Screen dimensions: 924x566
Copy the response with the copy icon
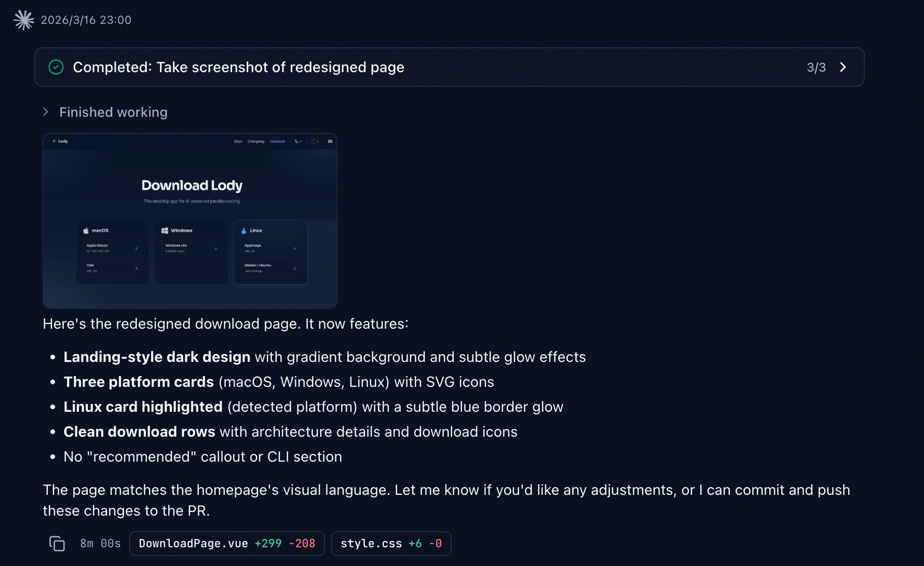pyautogui.click(x=57, y=544)
